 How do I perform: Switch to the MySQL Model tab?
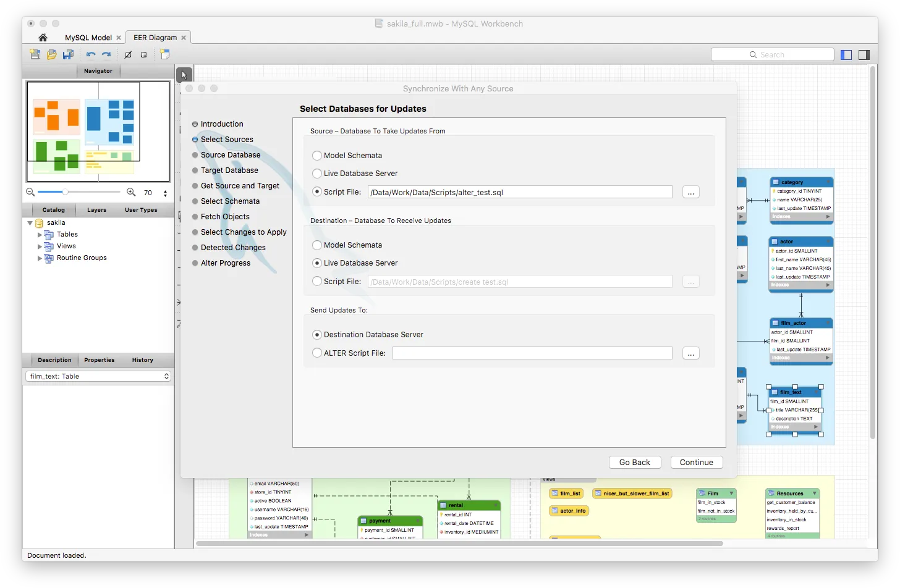coord(88,38)
